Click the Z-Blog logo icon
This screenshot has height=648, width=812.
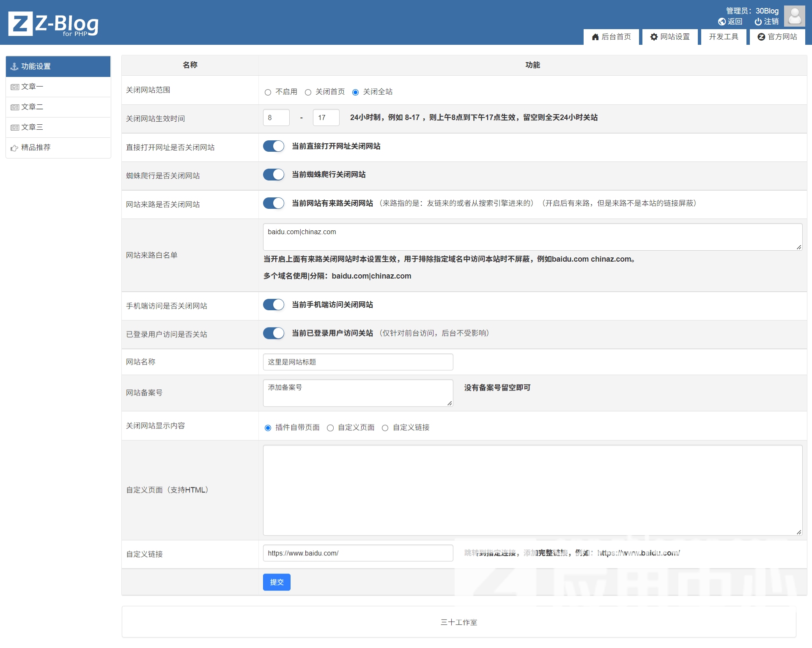[20, 24]
